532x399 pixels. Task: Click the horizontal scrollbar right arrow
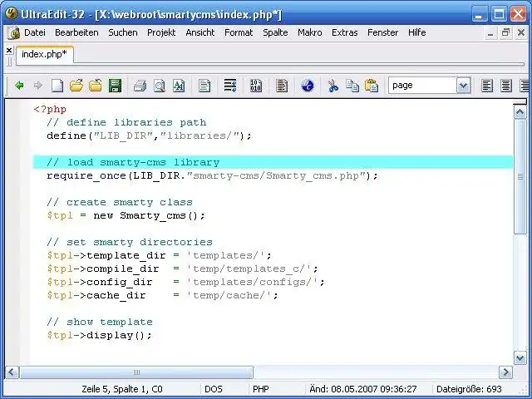(x=506, y=372)
